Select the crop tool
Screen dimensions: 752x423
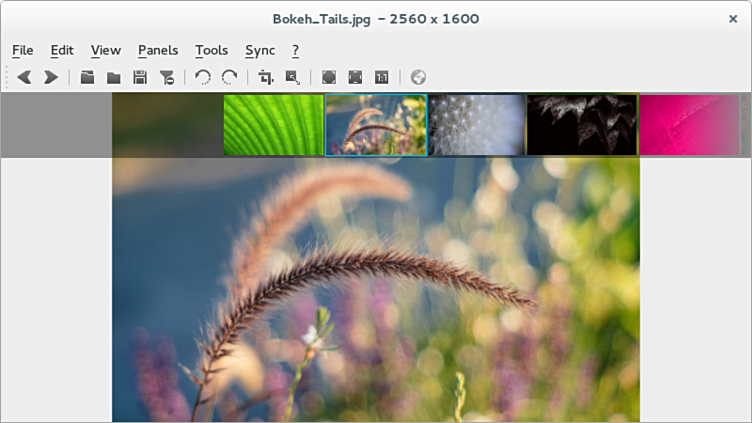pos(266,77)
